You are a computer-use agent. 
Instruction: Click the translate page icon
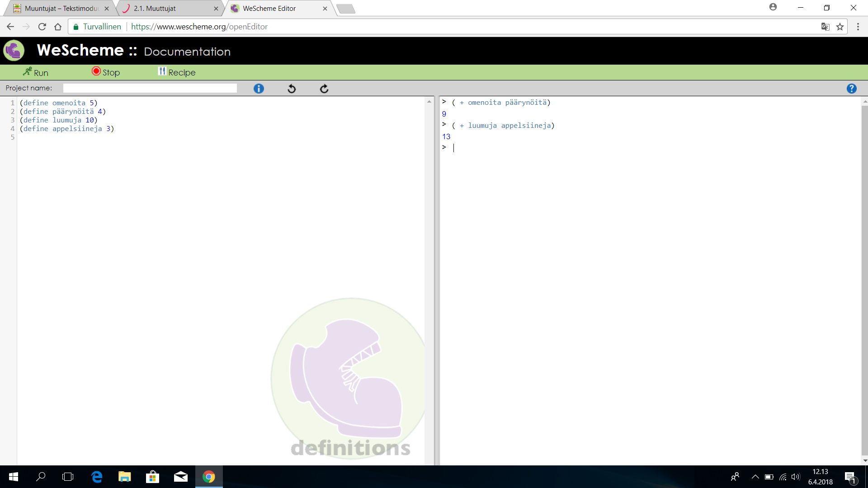825,27
